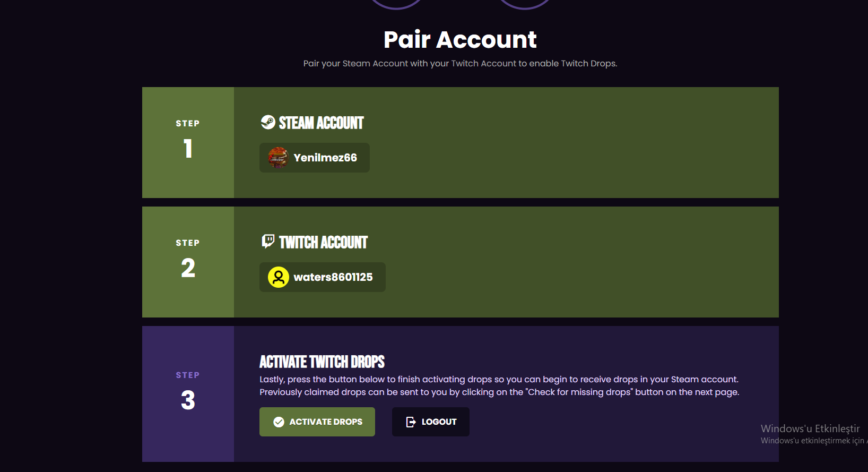Click the Yenilmez66 Steam avatar
868x472 pixels.
(278, 158)
